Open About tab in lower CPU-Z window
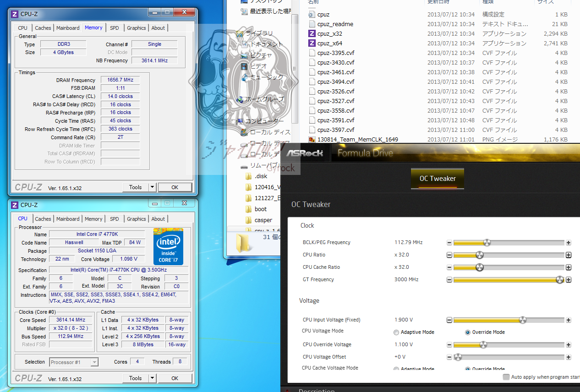The height and width of the screenshot is (392, 580). click(x=158, y=219)
